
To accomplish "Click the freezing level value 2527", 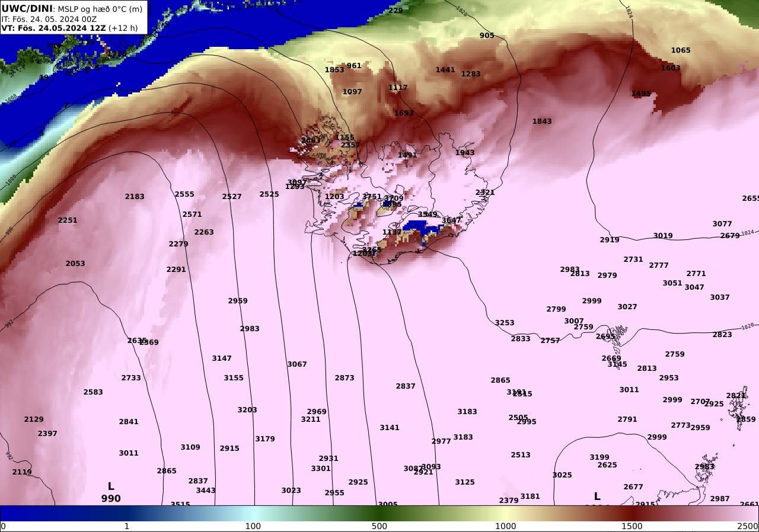I will pos(232,197).
